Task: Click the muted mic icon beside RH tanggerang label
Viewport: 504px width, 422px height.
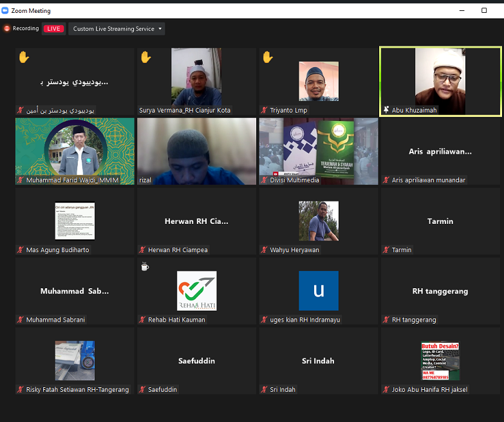Action: [x=386, y=320]
